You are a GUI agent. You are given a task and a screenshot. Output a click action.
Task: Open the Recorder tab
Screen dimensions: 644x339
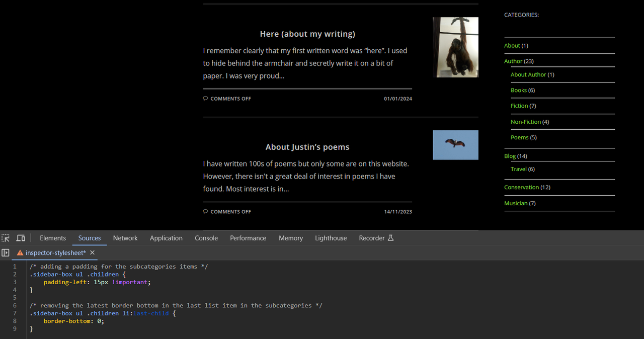[376, 238]
